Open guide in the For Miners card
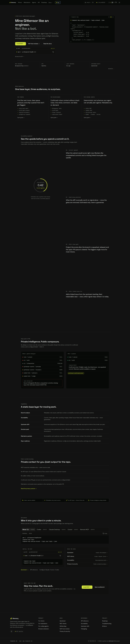Screen dimensions: 130x644 tap(21, 118)
